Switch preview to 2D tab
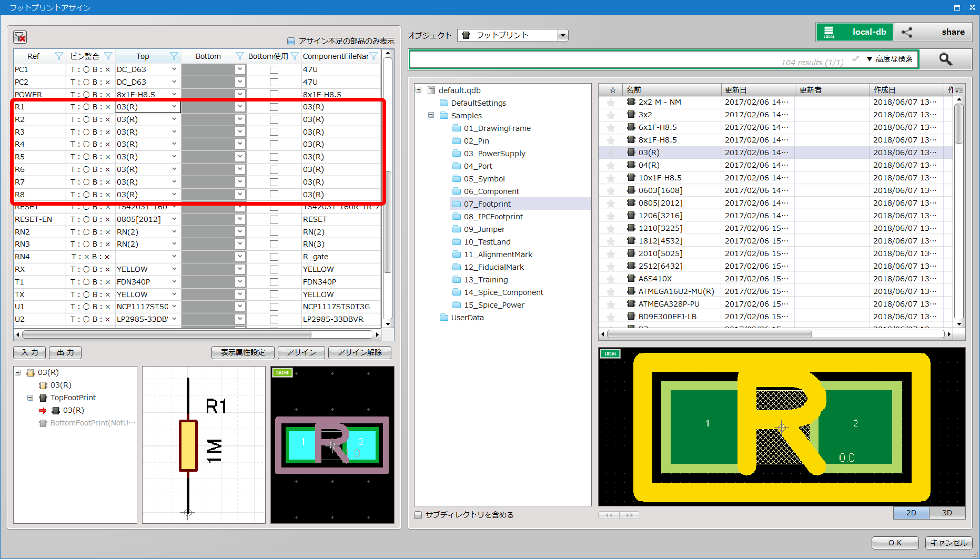The image size is (980, 559). coord(911,513)
